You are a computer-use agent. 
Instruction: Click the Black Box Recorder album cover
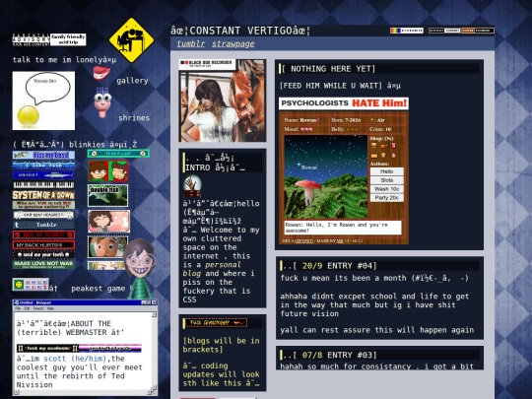point(223,100)
